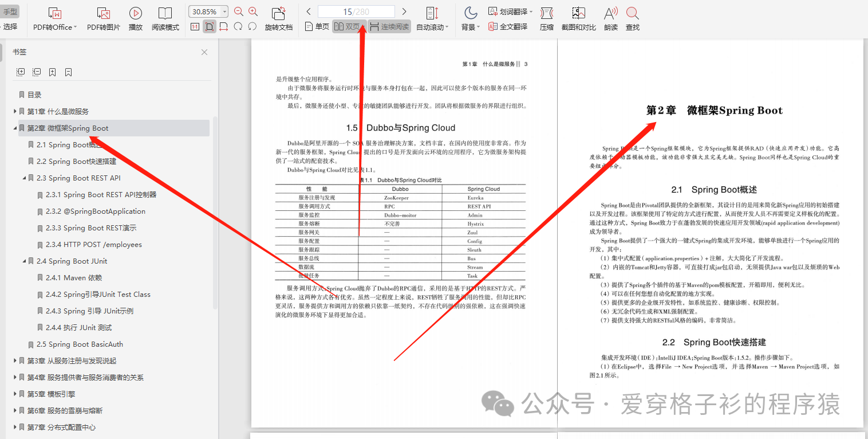This screenshot has height=439, width=868.
Task: Open bookmark 2.4.2 Spring引导JUnit Test Class
Action: point(98,295)
